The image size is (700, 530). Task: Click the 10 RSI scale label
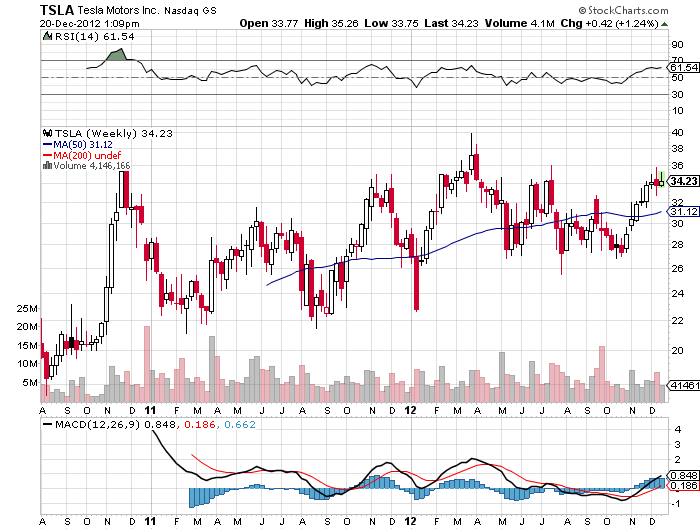[677, 111]
